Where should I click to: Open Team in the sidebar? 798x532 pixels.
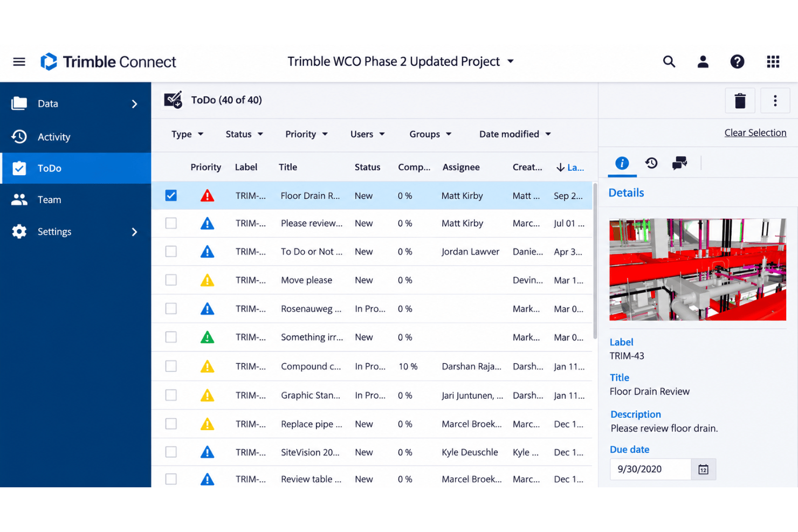click(x=75, y=200)
